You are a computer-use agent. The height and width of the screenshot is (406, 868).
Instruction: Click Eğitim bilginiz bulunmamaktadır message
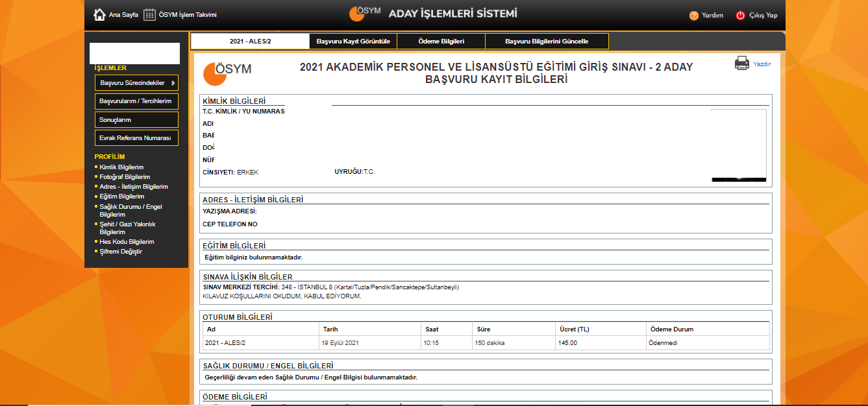click(x=254, y=257)
